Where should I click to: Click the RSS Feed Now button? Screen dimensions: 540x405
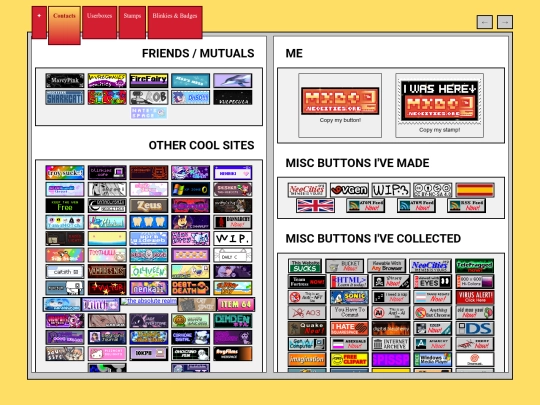(466, 206)
